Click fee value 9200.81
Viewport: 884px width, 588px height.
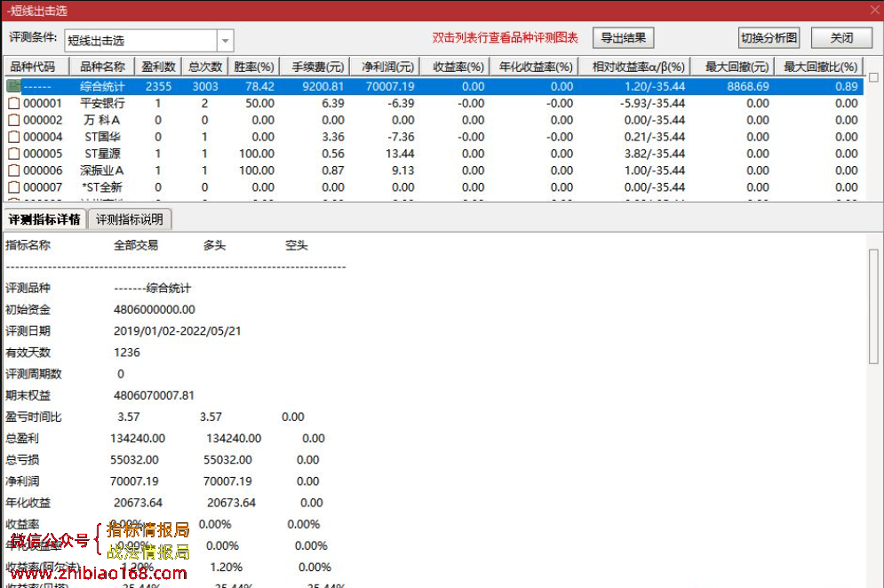tap(323, 86)
